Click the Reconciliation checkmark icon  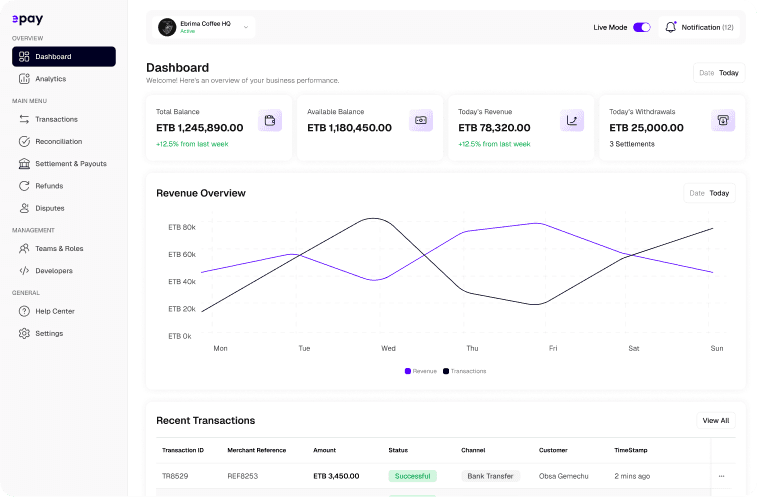coord(24,142)
